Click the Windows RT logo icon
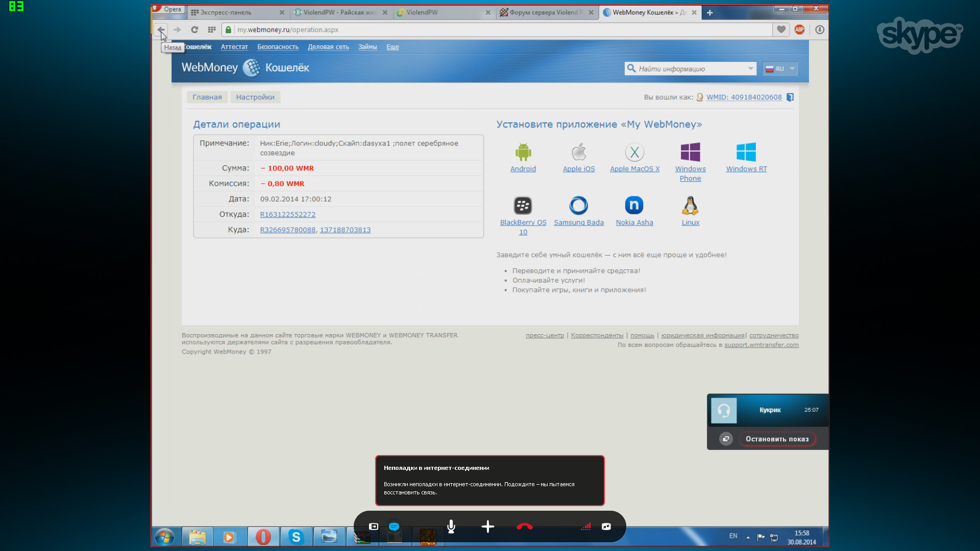The height and width of the screenshot is (551, 980). pyautogui.click(x=746, y=152)
